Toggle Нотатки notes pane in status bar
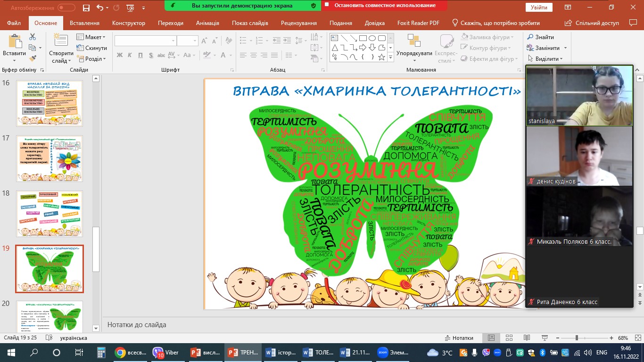Screen dimensions: 644x362 coord(459,338)
